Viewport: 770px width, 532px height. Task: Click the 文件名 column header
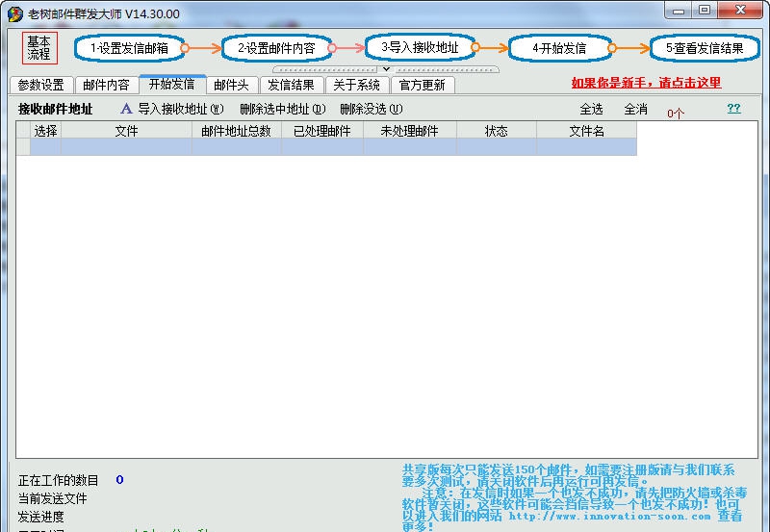(587, 131)
